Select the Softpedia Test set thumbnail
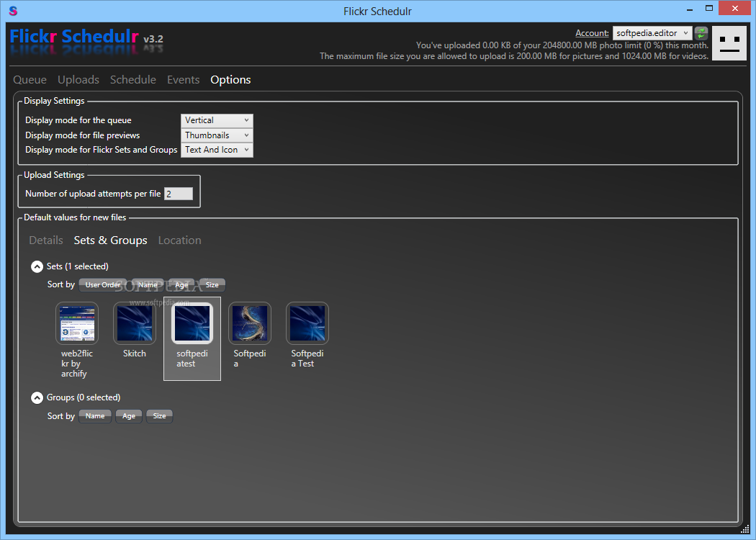Image resolution: width=756 pixels, height=540 pixels. pos(307,323)
